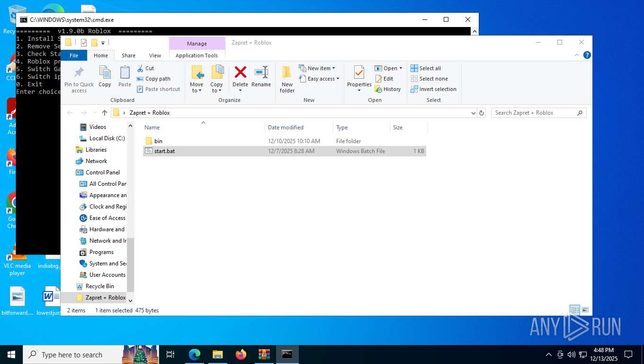The width and height of the screenshot is (644, 364).
Task: Click the Help question mark icon
Action: (587, 55)
